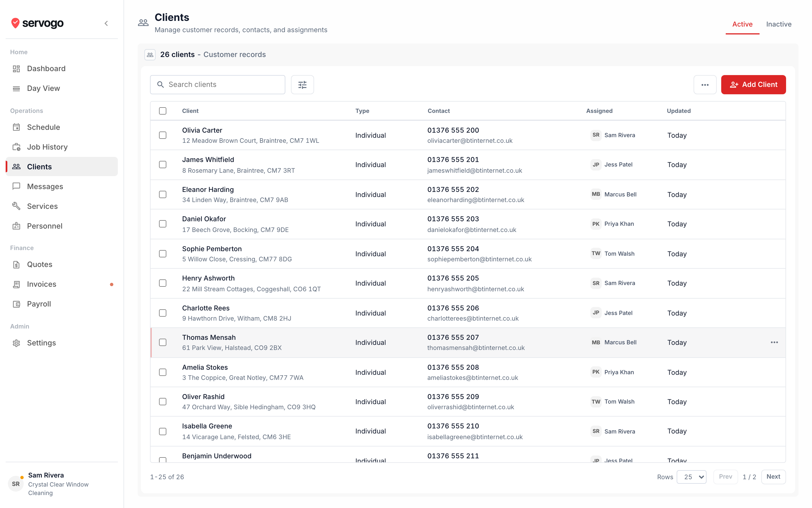Viewport: 812px width, 508px height.
Task: Check the Henry Ashworth row checkbox
Action: pos(163,283)
